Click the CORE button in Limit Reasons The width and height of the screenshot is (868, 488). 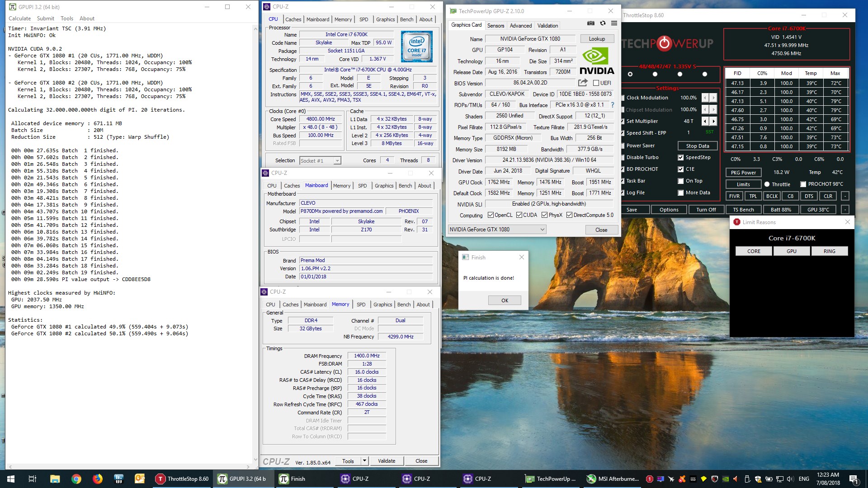754,251
